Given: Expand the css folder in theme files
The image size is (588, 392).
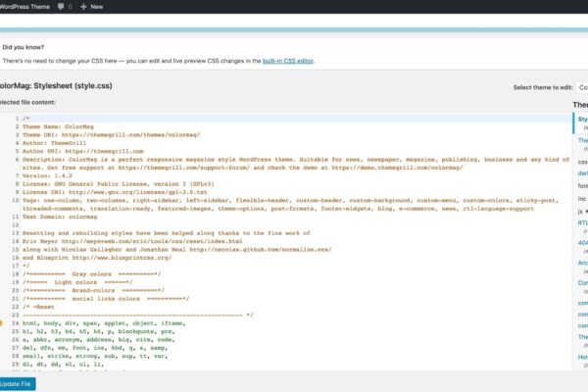Looking at the screenshot, I should 583,162.
